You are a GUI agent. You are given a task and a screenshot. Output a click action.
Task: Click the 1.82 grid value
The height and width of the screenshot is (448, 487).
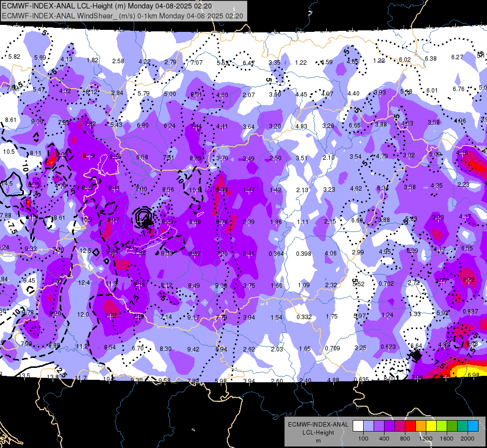click(x=93, y=60)
